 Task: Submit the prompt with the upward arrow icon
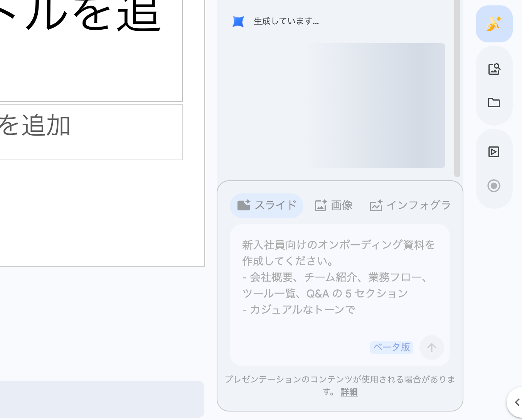[x=431, y=348]
